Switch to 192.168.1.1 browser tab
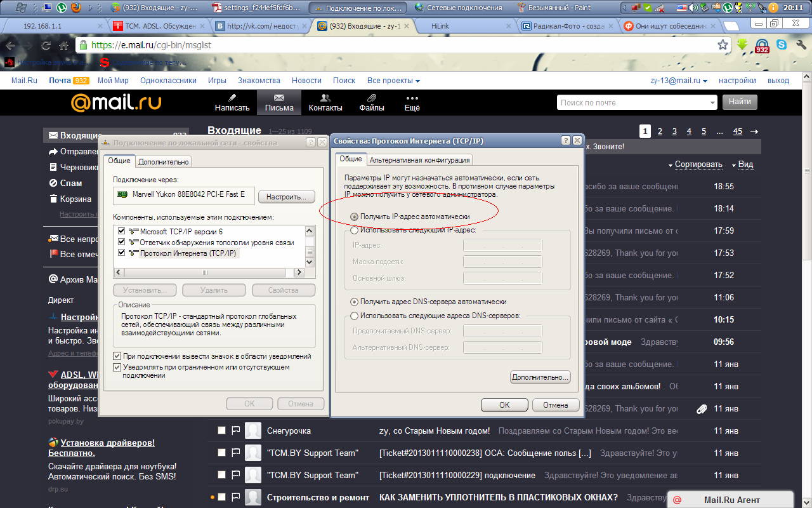812x508 pixels. click(54, 26)
